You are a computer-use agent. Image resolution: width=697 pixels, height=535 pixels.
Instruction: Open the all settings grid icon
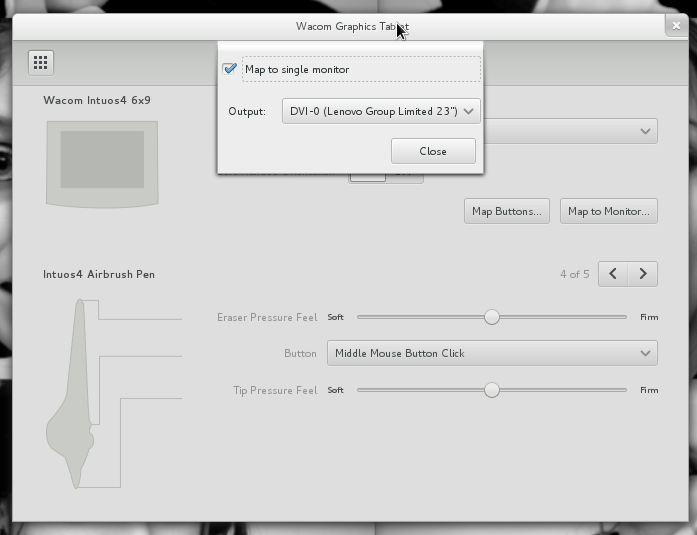[41, 63]
